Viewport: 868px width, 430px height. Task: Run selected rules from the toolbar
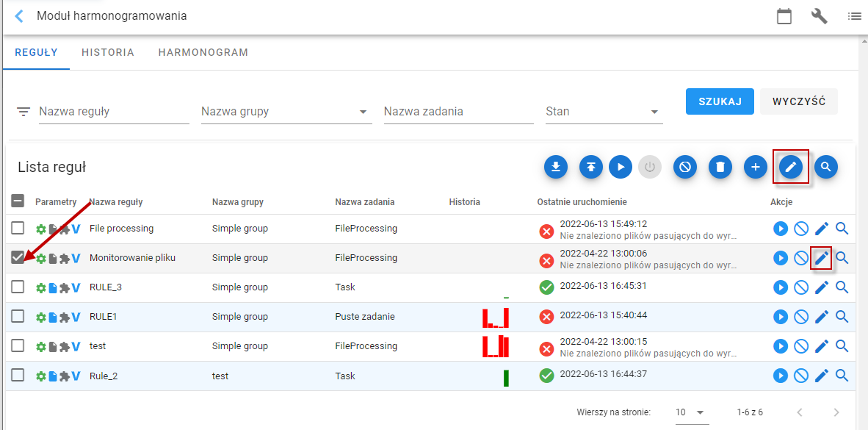coord(621,167)
